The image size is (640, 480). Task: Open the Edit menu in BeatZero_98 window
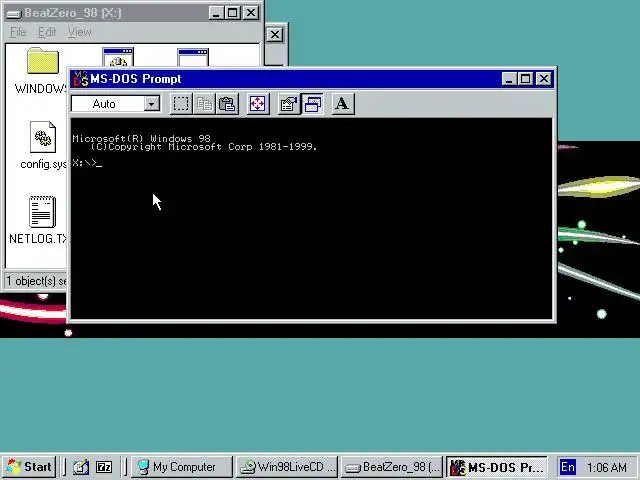click(x=47, y=32)
